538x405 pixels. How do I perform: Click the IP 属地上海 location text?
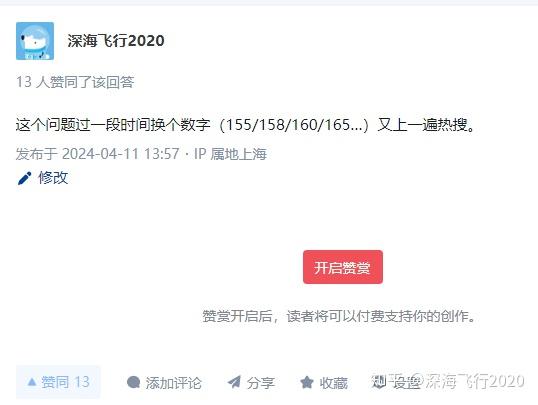point(230,154)
